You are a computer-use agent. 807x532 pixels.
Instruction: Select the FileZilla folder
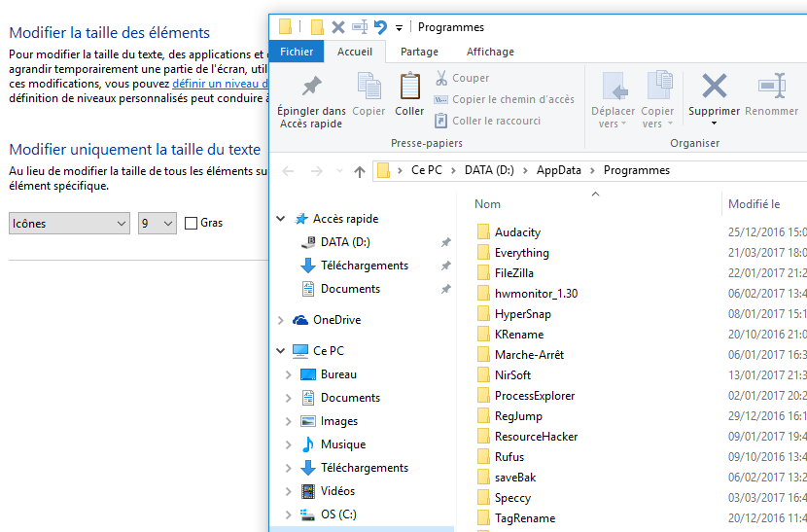click(513, 273)
